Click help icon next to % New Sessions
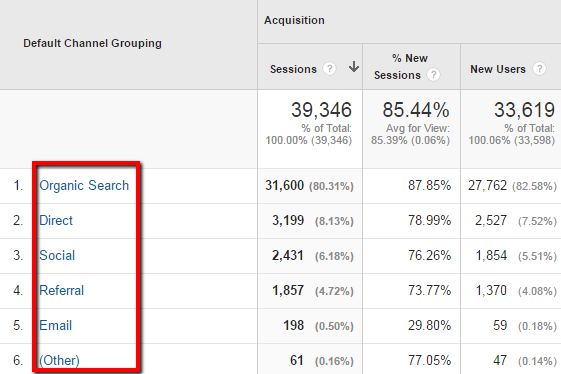 [433, 75]
